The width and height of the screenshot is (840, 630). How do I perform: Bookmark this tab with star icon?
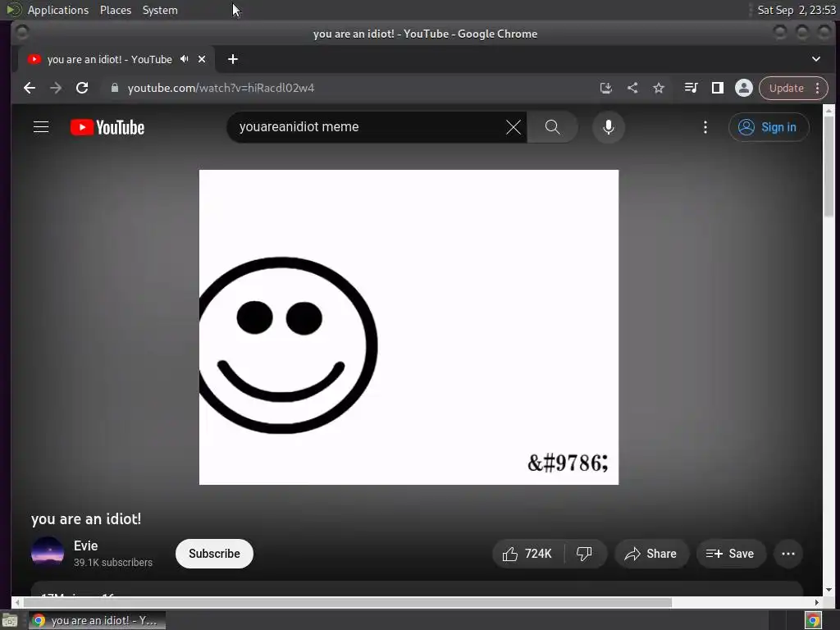(659, 88)
